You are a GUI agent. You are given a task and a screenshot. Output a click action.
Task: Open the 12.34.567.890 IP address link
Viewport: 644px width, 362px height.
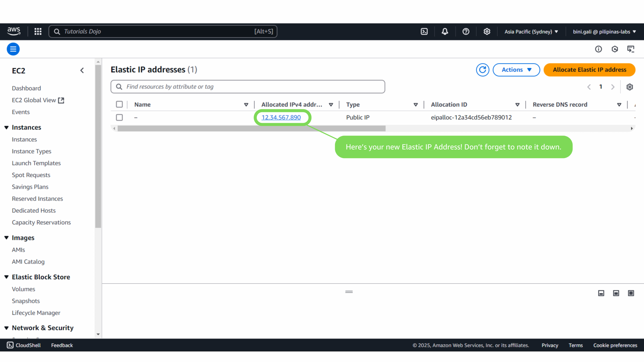[x=281, y=117]
